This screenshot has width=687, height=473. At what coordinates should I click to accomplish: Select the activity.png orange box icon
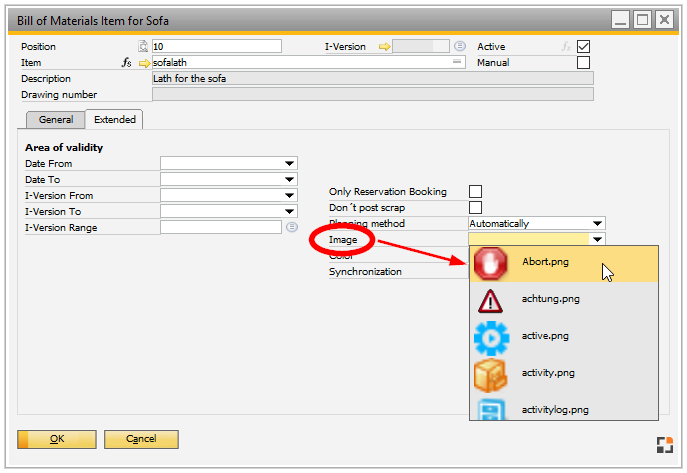491,374
